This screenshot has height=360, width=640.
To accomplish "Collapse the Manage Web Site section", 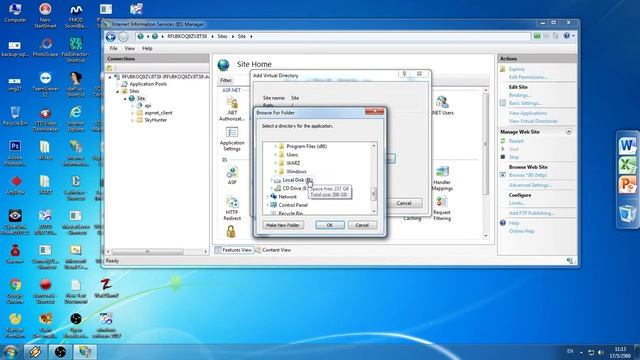I will 569,132.
